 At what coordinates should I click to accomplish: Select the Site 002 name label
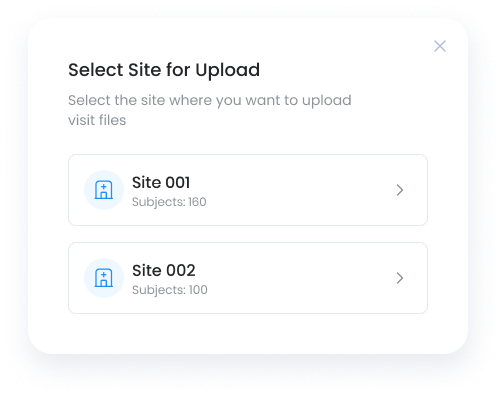[x=164, y=270]
